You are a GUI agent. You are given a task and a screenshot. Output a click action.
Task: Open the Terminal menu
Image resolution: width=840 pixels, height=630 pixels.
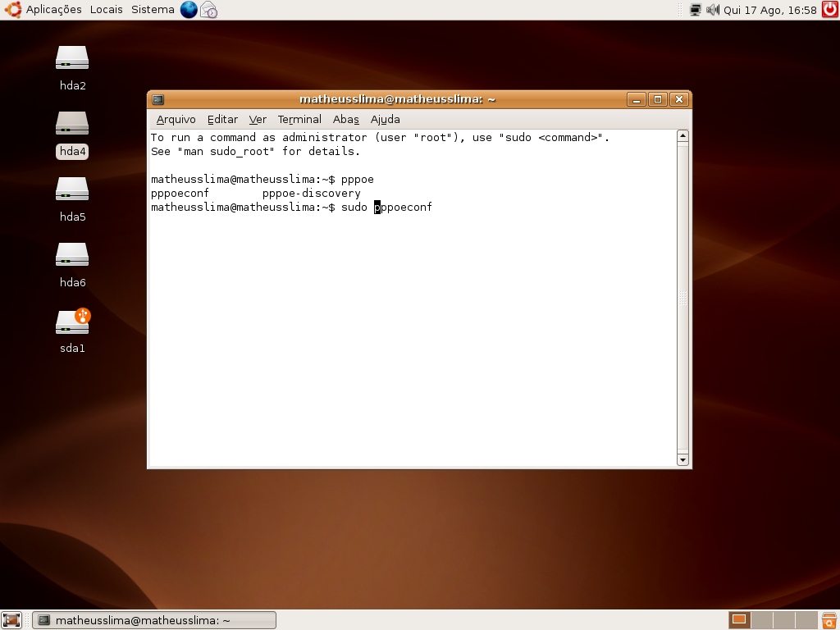[299, 120]
